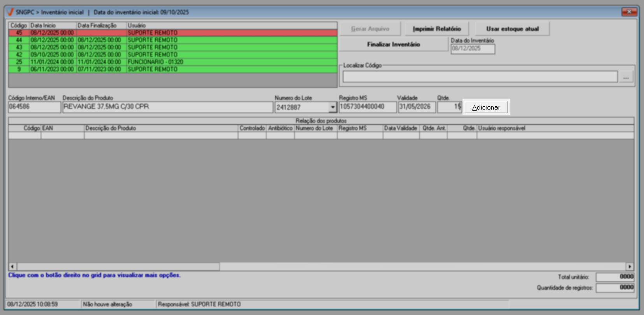Click the left arrow of horizontal scrollbar
644x315 pixels.
coord(12,267)
